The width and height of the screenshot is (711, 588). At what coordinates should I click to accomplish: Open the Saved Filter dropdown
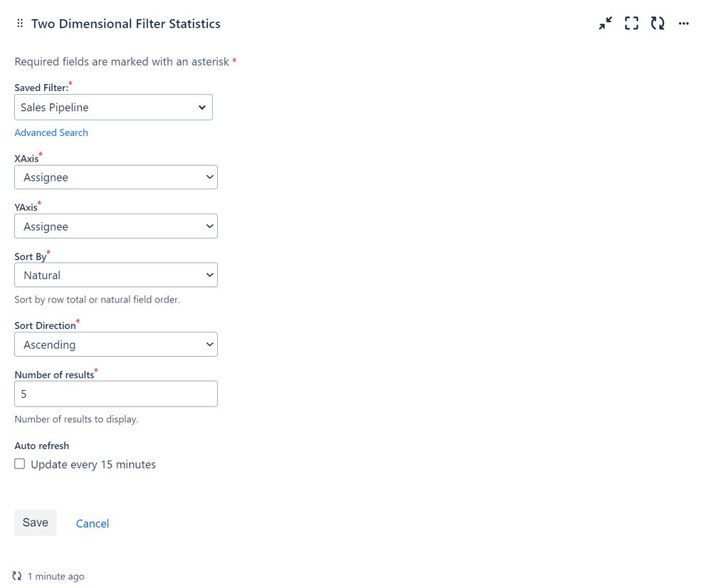click(113, 107)
